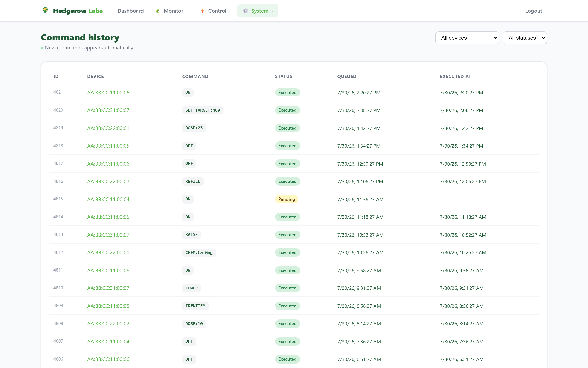
Task: Click the ON tag in row 4814
Action: coord(188,217)
